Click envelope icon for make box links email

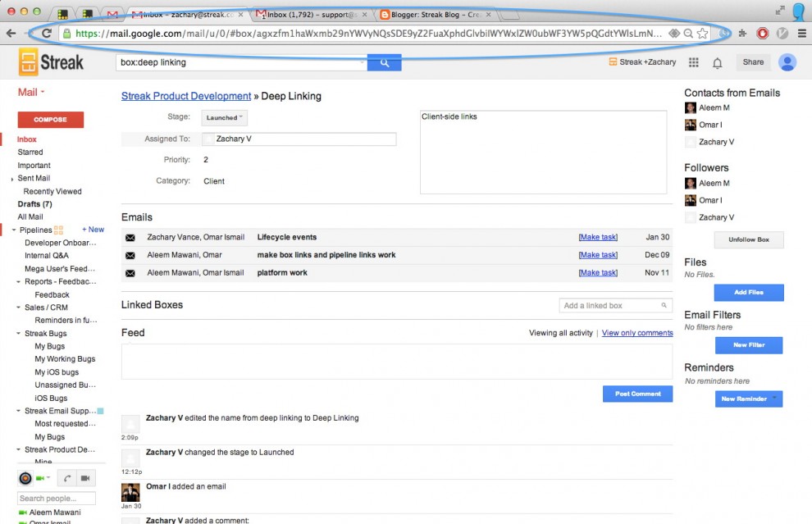130,255
